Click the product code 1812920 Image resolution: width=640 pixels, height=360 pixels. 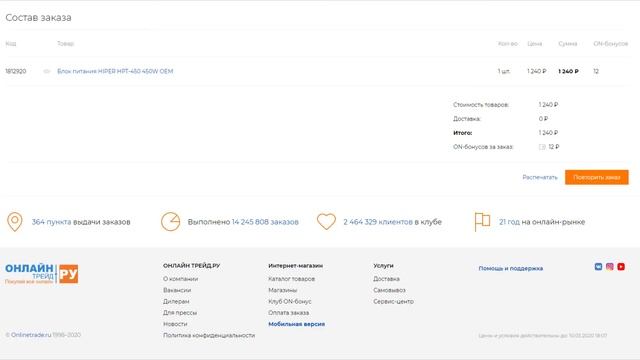[16, 71]
